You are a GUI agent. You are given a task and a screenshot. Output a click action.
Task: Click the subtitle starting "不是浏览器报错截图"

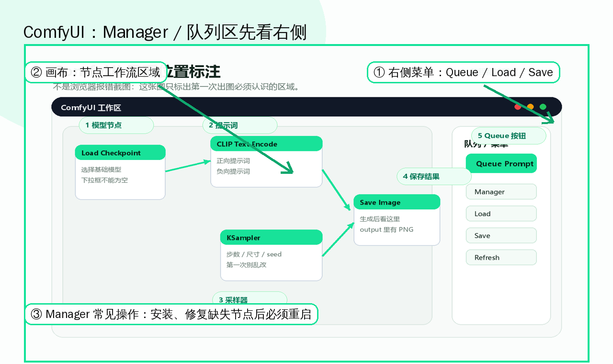[176, 87]
